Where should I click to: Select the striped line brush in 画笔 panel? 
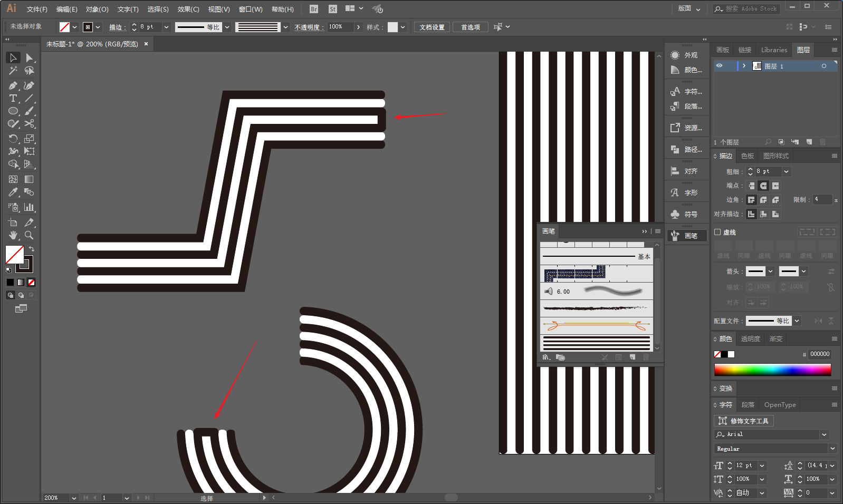click(x=596, y=343)
